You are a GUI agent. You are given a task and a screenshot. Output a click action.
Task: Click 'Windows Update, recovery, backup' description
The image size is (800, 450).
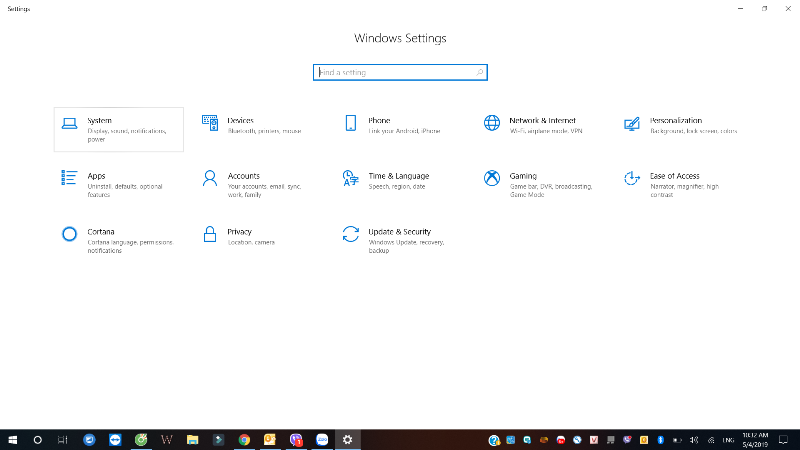coord(406,246)
